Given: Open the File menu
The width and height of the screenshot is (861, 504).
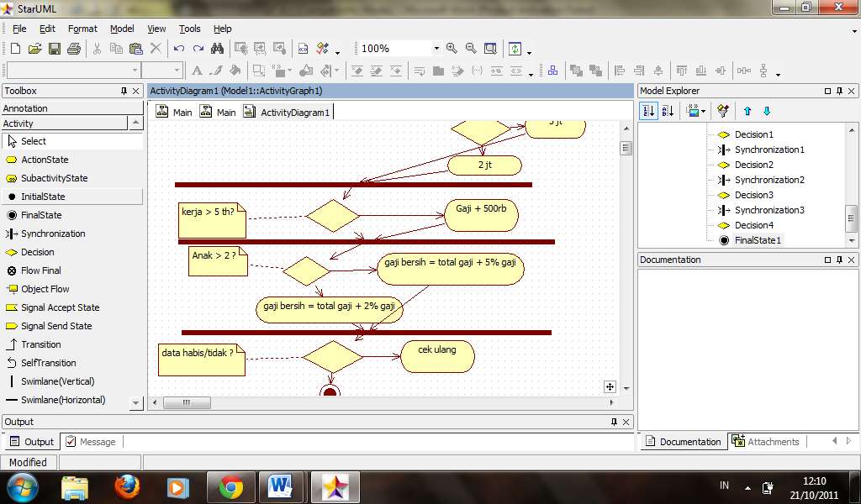Looking at the screenshot, I should point(19,29).
